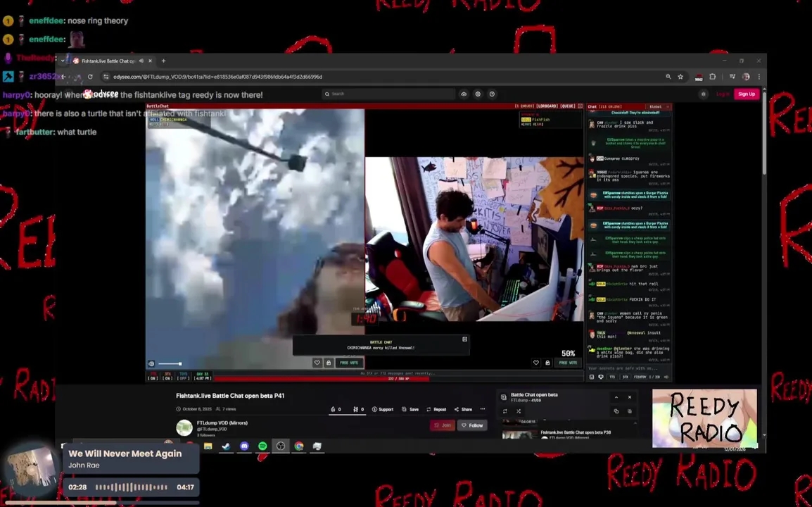Toggle the SFX ON switch below video

pyautogui.click(x=167, y=376)
